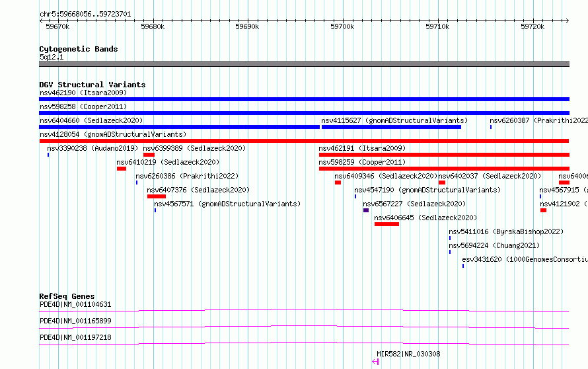Click the nsv4121902 small red block
Screen dimensions: 588x369
(543, 210)
